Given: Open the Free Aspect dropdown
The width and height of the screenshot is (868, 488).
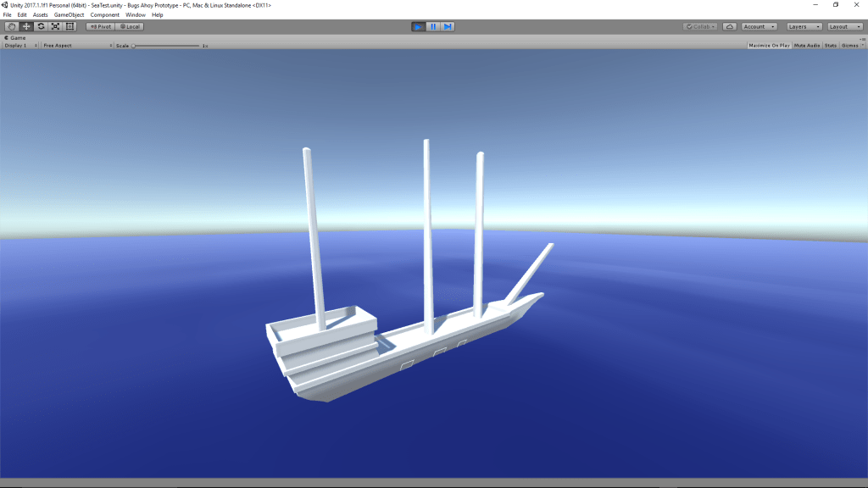Looking at the screenshot, I should coord(76,45).
